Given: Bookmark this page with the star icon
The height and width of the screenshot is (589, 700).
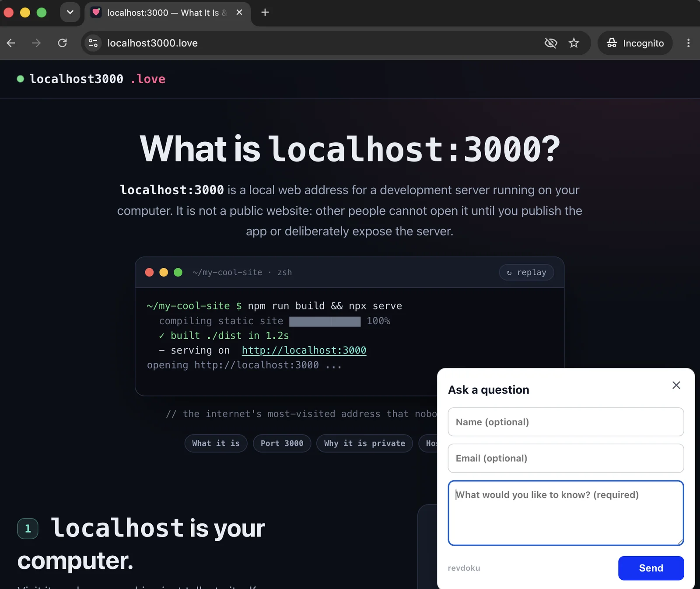Looking at the screenshot, I should click(574, 43).
